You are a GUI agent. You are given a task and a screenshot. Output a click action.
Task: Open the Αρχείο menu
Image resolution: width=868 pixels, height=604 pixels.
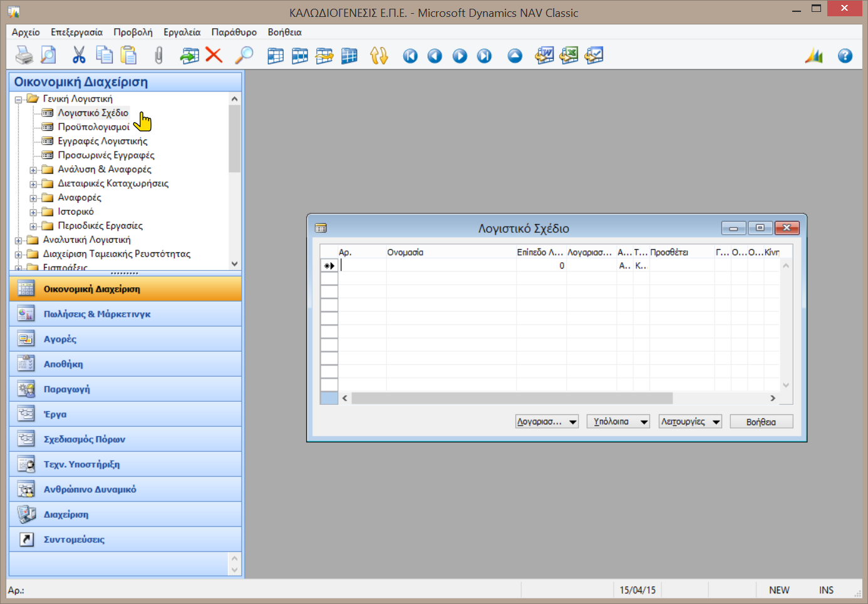click(26, 32)
